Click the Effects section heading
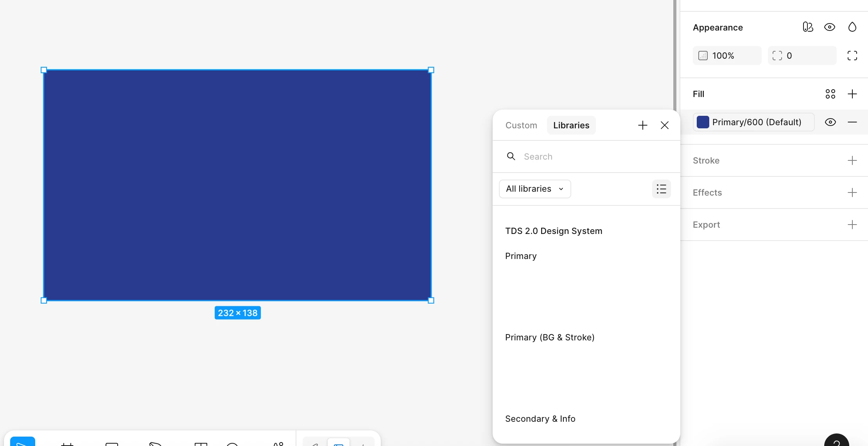 point(707,192)
